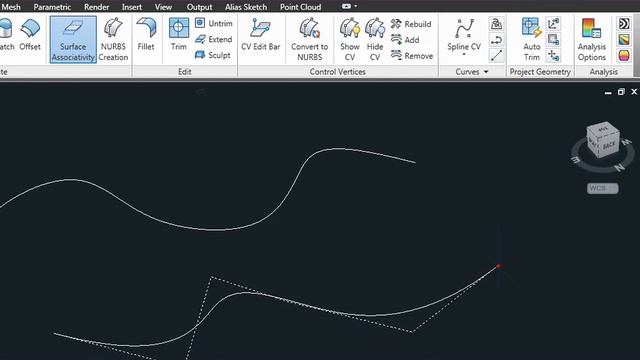Enable Draft analysis icon
This screenshot has width=640, height=360.
tap(624, 56)
